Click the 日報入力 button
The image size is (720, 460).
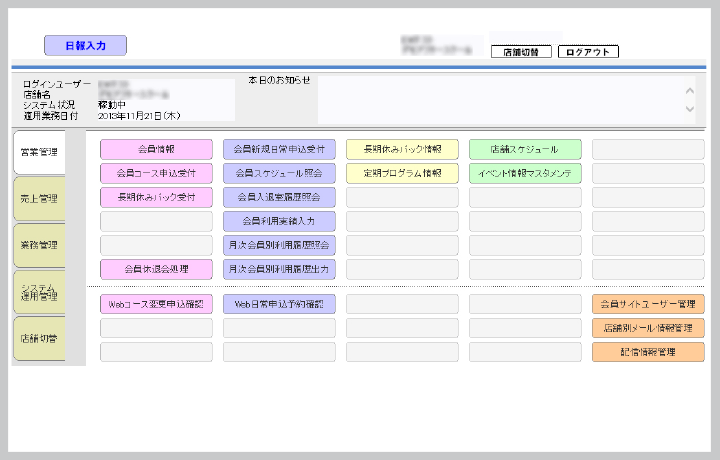point(85,46)
